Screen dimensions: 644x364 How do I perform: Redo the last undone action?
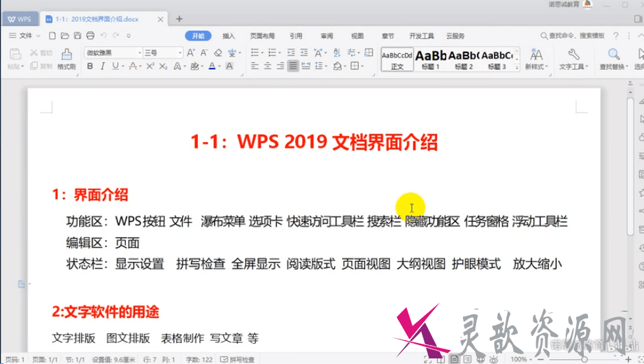[116, 36]
